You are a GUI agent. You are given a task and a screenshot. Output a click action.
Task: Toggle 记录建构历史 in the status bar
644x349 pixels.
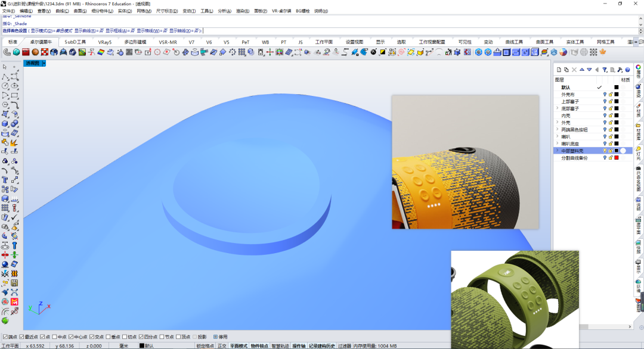pos(322,345)
